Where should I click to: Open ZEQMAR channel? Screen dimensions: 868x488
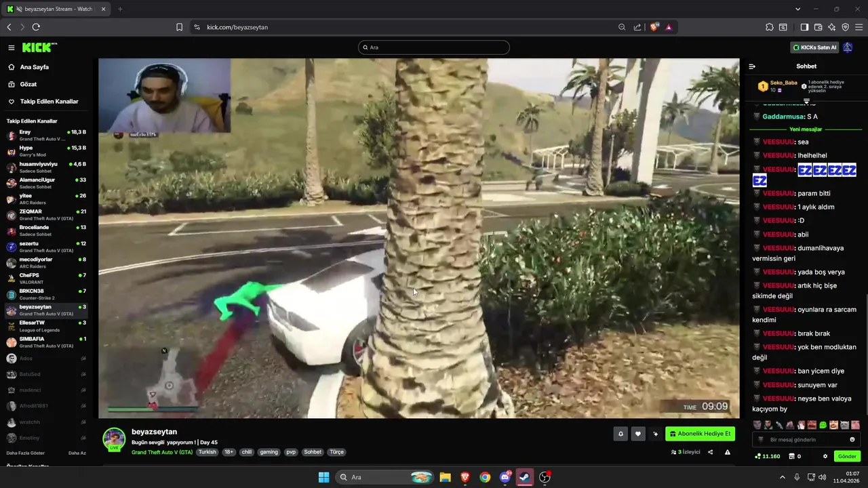click(46, 214)
